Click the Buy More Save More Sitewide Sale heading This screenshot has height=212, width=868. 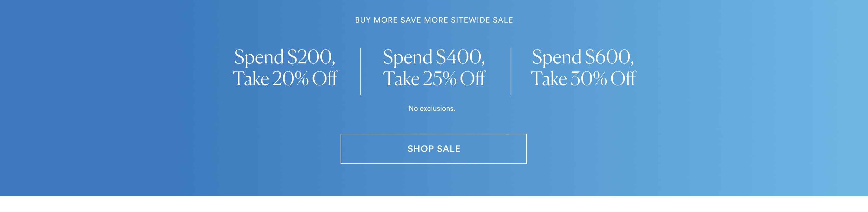[434, 20]
